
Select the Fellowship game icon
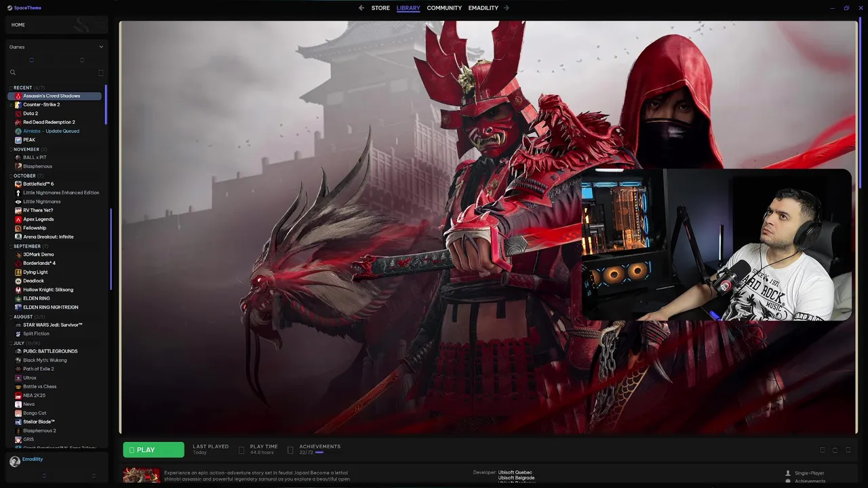pos(18,228)
